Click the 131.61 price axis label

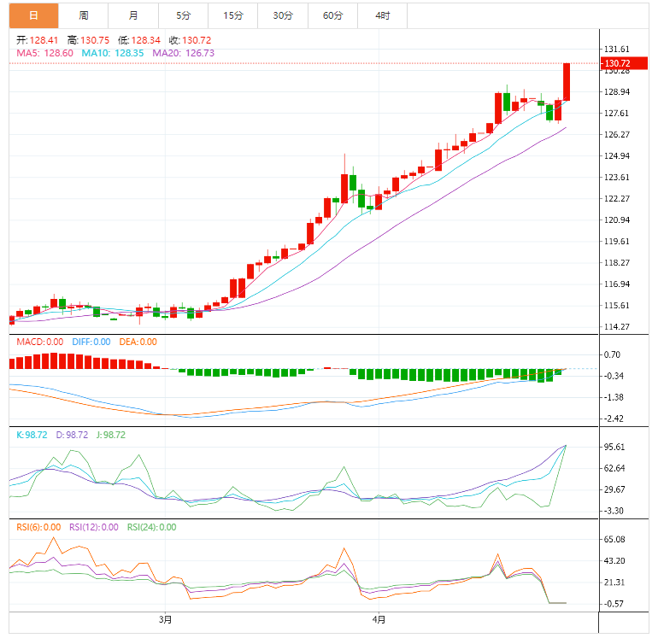pos(617,49)
